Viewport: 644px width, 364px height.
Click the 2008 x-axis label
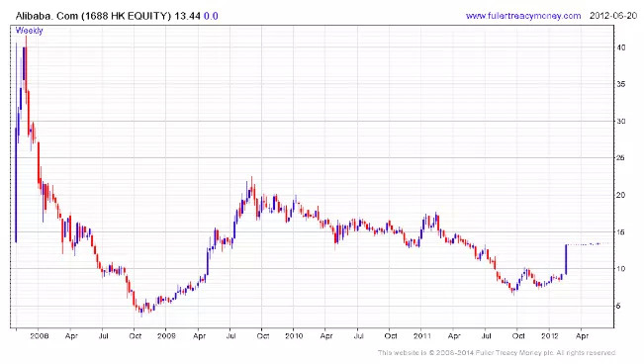39,335
